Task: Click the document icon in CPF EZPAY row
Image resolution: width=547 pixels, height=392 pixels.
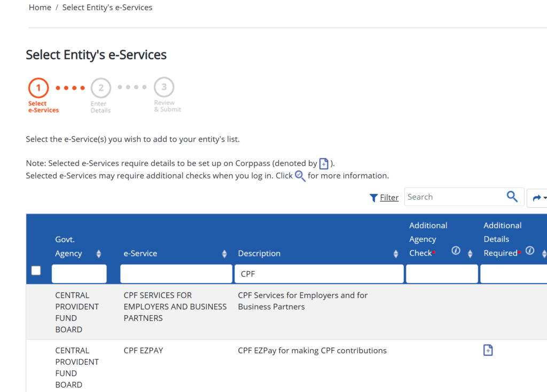Action: pos(488,350)
